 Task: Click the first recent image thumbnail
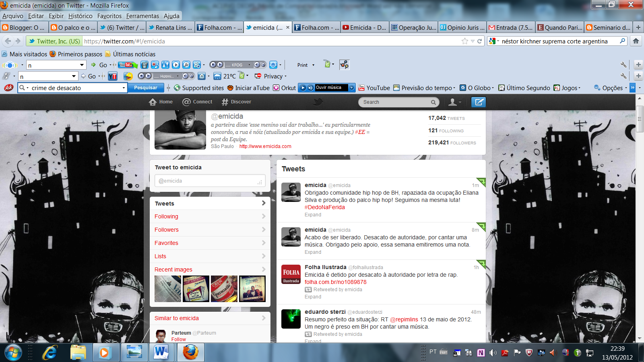(168, 289)
